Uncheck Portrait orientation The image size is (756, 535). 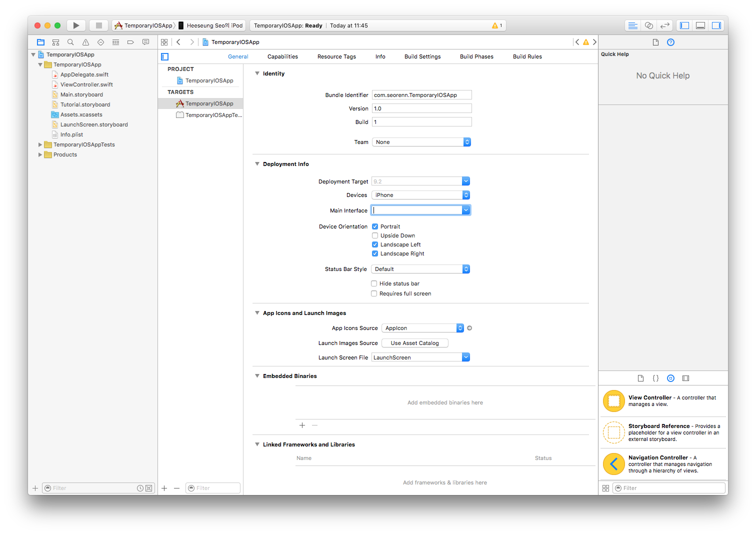375,226
